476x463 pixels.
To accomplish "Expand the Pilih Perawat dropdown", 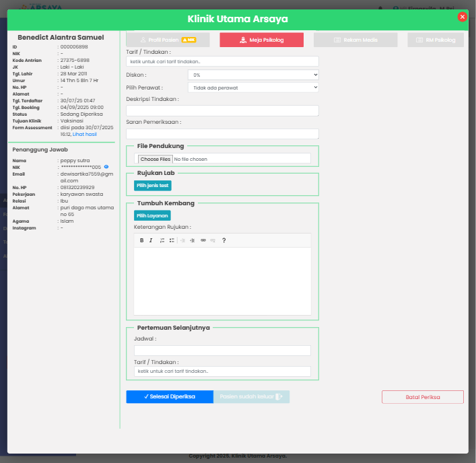I will [253, 87].
